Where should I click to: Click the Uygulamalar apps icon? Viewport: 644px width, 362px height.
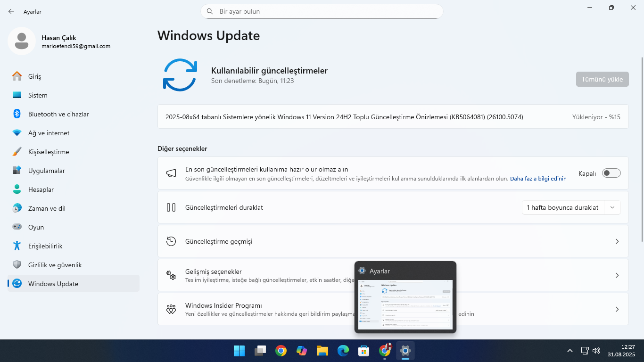tap(17, 171)
